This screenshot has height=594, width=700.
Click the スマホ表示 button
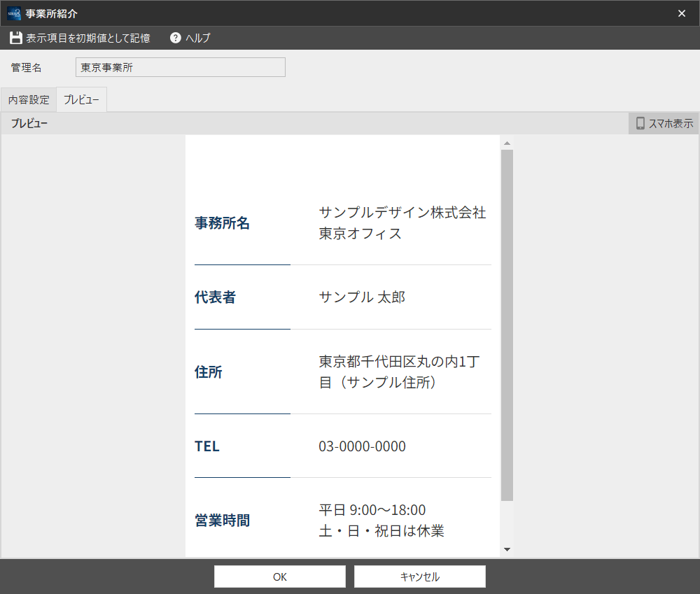(x=664, y=123)
